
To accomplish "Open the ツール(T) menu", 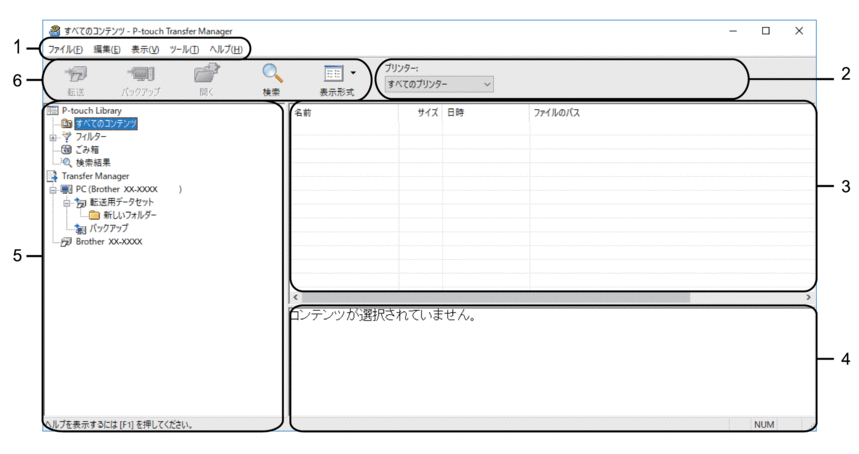I will (x=184, y=49).
